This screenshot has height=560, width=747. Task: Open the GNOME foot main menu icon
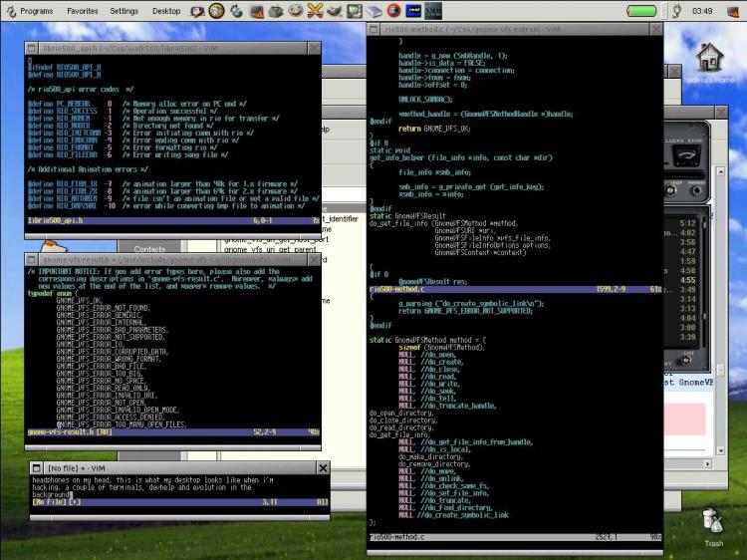click(11, 11)
